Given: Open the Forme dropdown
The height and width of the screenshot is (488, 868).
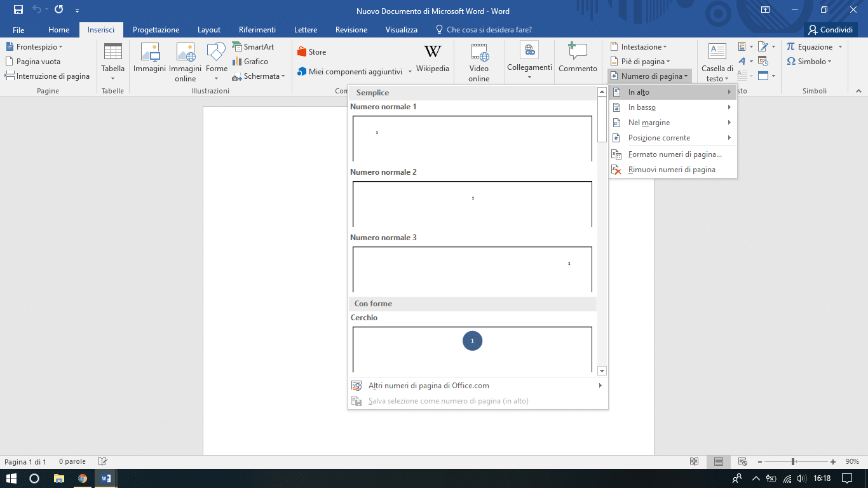Looking at the screenshot, I should click(x=216, y=60).
